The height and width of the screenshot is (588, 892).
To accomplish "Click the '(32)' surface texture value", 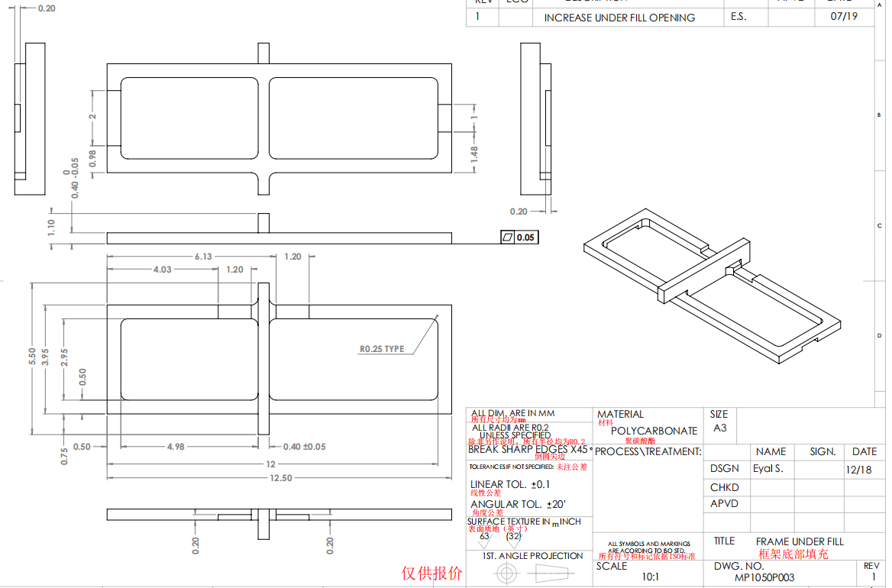I will point(514,536).
